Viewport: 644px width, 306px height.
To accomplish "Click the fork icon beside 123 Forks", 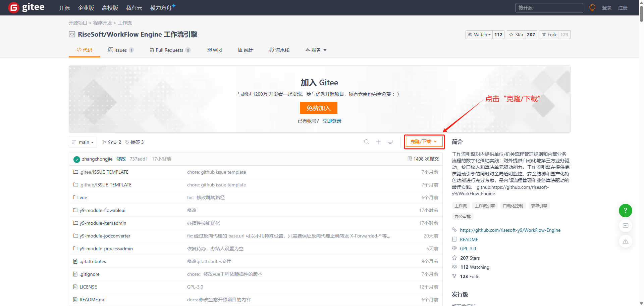I will [454, 276].
